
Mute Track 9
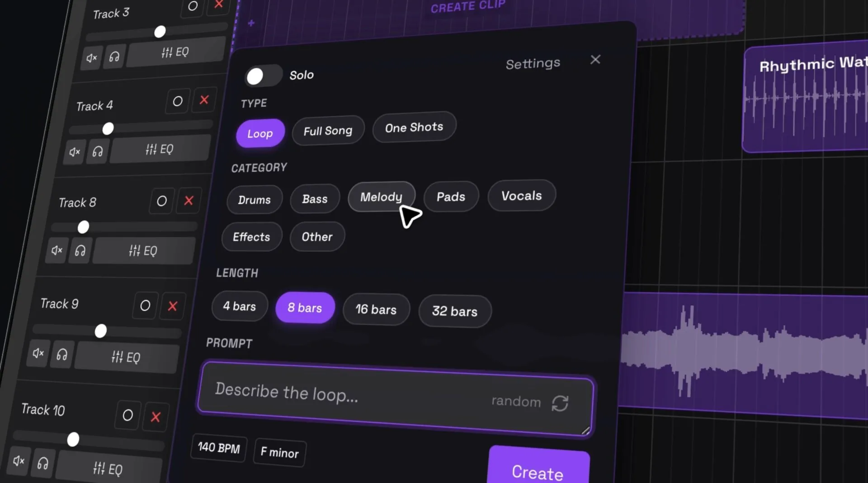coord(38,353)
